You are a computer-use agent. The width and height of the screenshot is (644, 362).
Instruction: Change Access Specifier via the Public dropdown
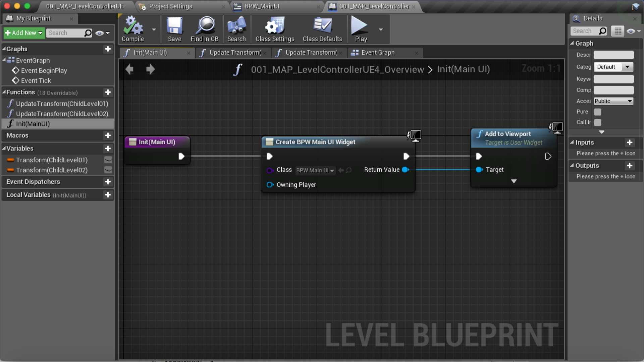coord(613,101)
